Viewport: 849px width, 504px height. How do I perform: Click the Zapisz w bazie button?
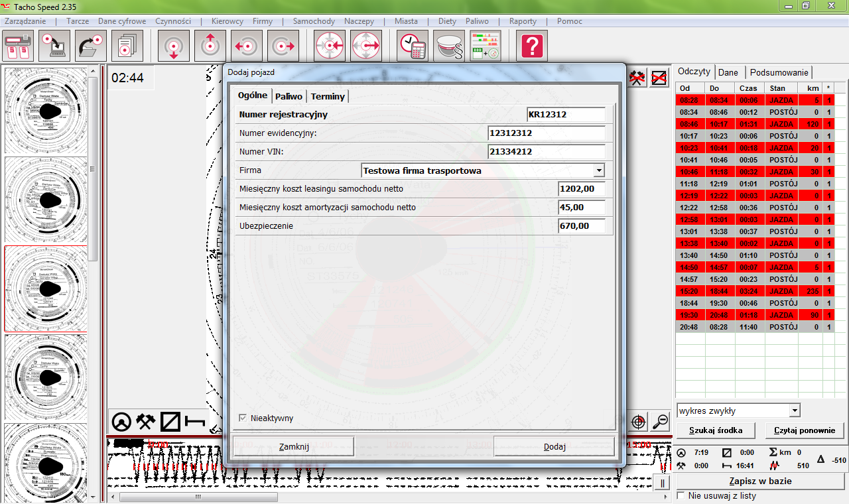(760, 481)
